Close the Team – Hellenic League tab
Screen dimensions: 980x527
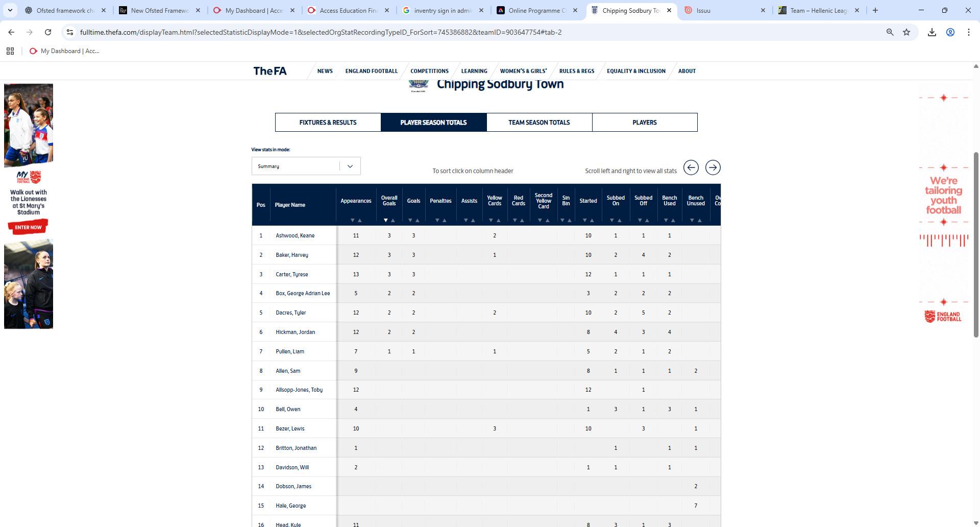[857, 10]
